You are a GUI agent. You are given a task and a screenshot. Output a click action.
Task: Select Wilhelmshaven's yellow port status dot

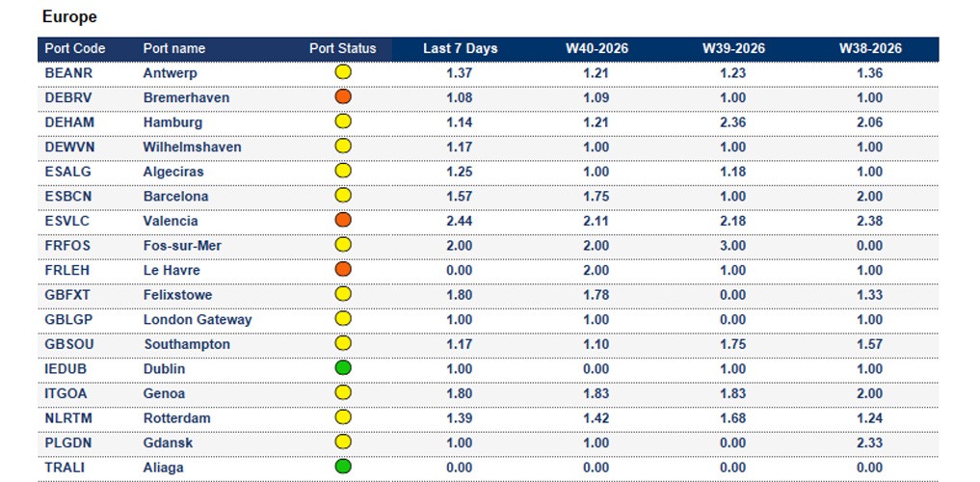[x=343, y=146]
